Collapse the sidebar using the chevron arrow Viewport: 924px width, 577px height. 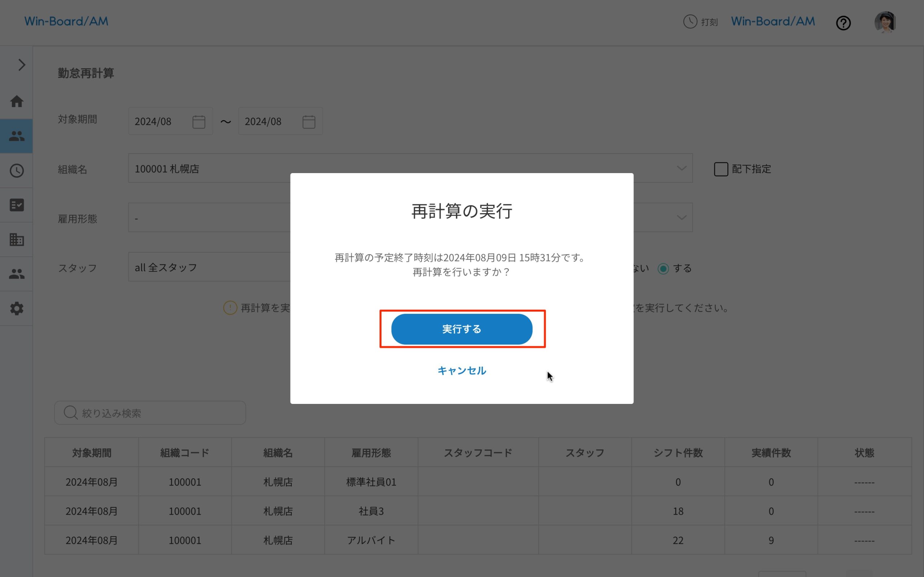[x=21, y=65]
